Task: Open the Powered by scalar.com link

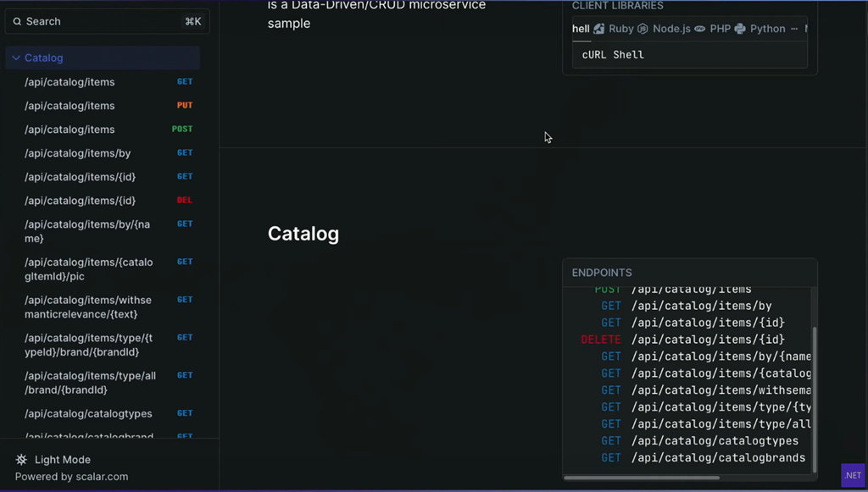Action: [x=71, y=477]
